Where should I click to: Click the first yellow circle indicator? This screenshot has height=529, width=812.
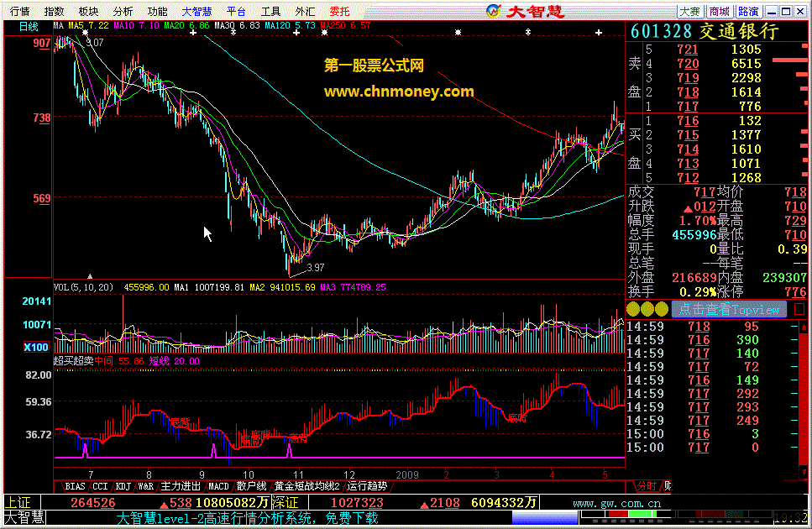(633, 310)
